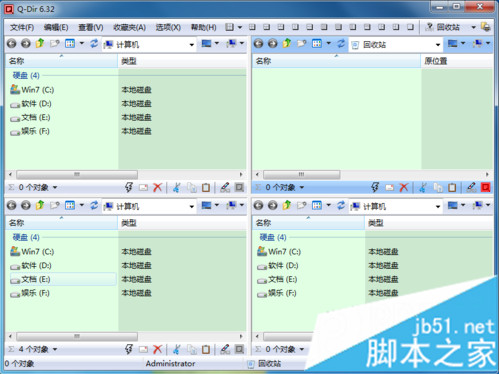Click horizontal scrollbar in top-right pane

301,174
